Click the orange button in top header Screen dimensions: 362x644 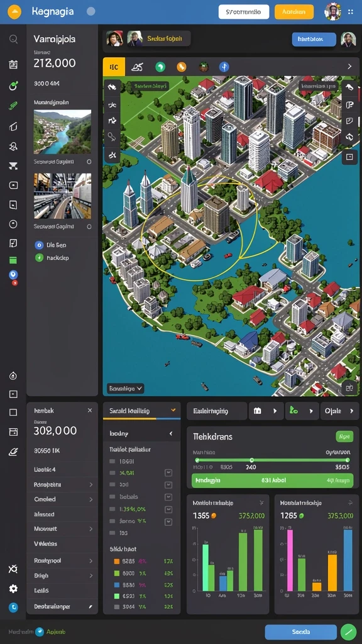pos(294,12)
